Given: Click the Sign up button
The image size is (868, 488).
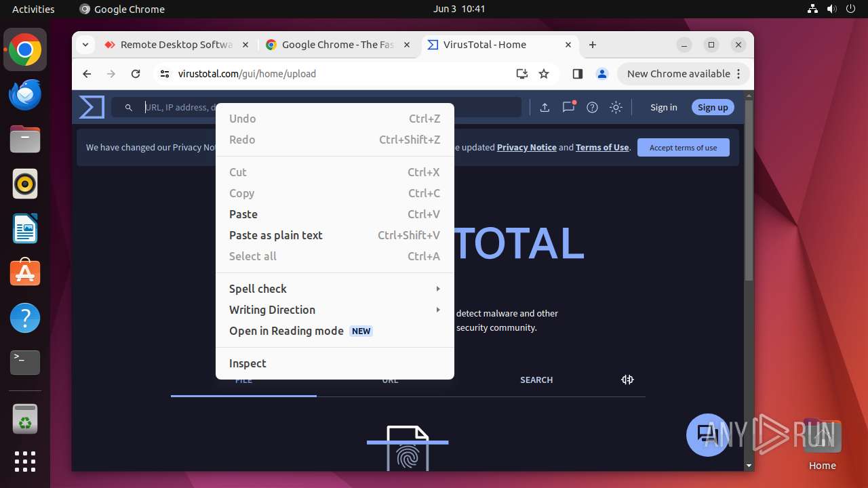Looking at the screenshot, I should pos(713,107).
